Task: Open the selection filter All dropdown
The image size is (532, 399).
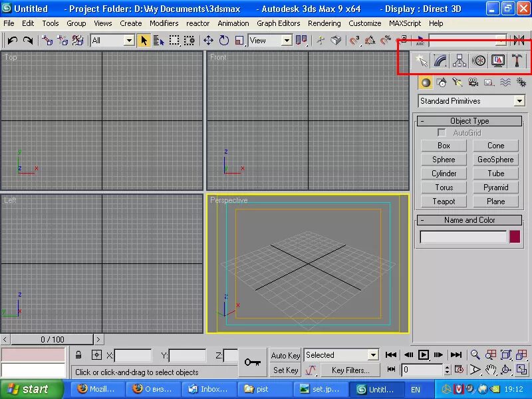Action: (112, 41)
